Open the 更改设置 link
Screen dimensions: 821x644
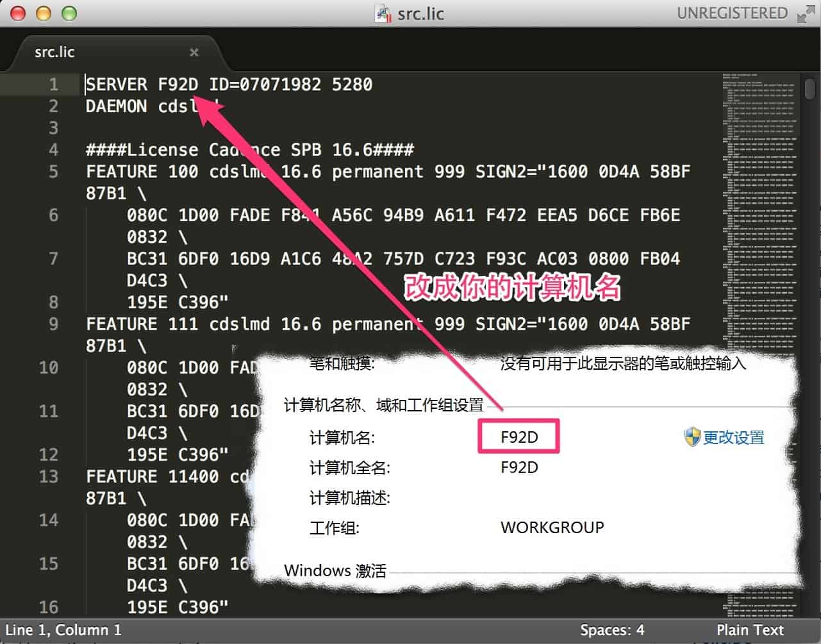click(734, 438)
